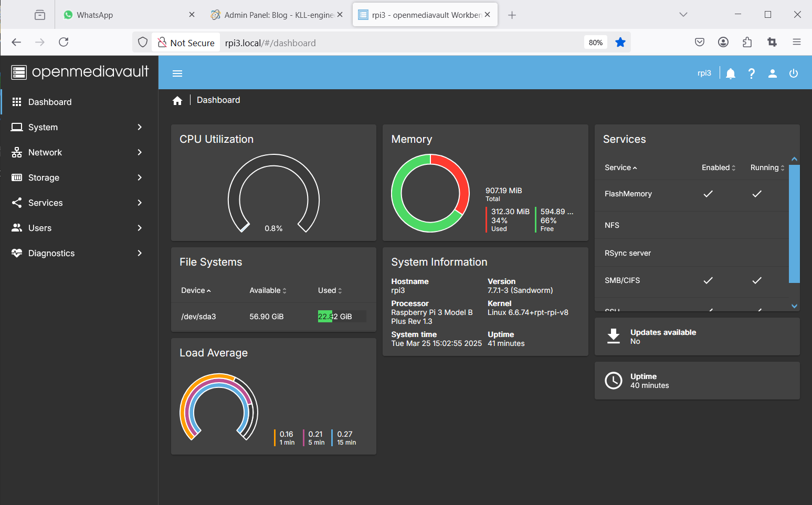Select the NFS service row
The image size is (812, 505).
(692, 225)
